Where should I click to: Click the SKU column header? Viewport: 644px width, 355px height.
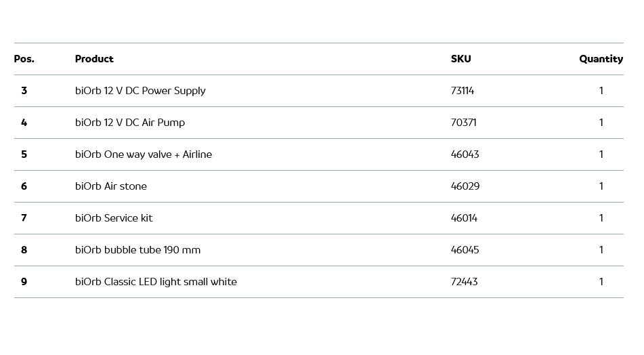pos(460,59)
